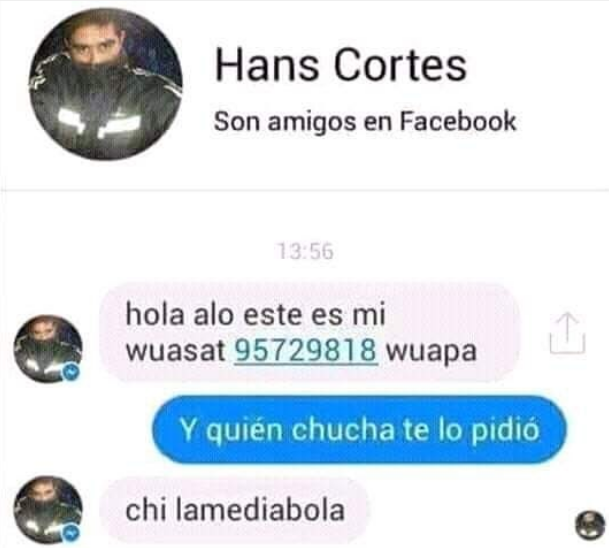Click the divider line below profile header
609x548 pixels.
pos(304,190)
